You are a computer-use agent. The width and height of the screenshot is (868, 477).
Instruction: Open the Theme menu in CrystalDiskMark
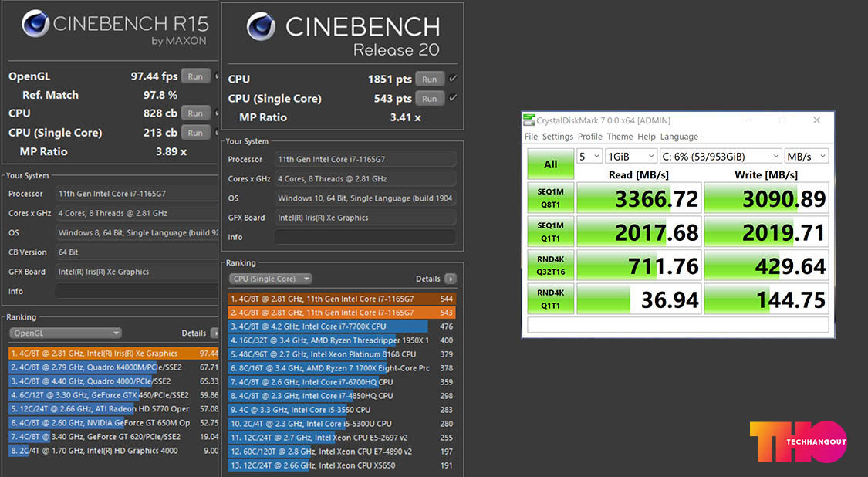tap(620, 137)
